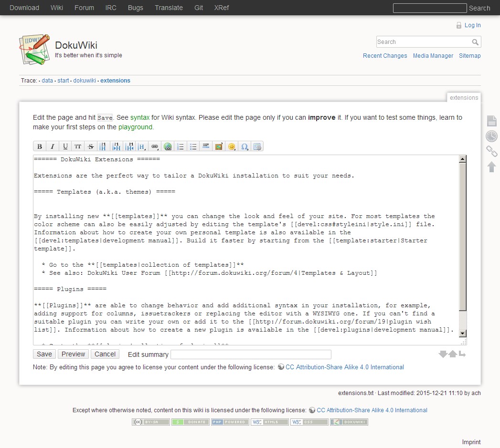500x448 pixels.
Task: Open Wiki in the top bar
Action: (x=57, y=8)
